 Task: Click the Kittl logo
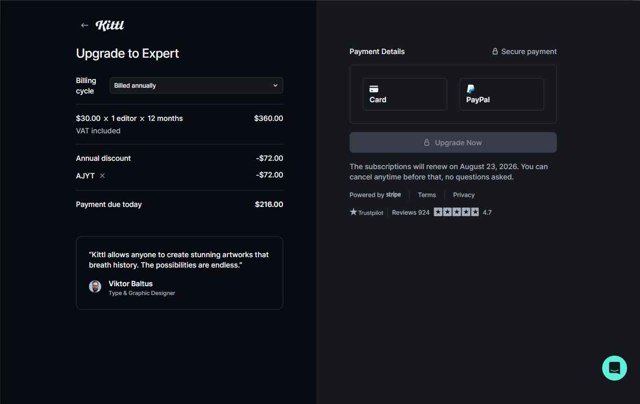pyautogui.click(x=110, y=25)
